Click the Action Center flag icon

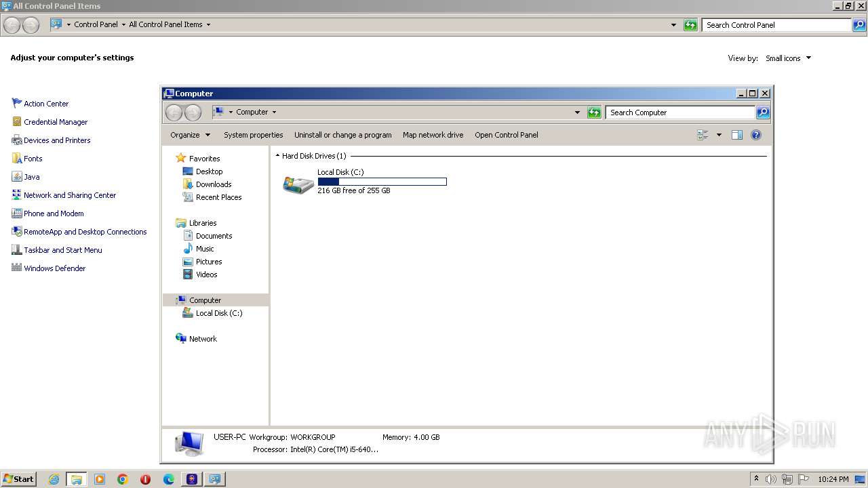click(17, 103)
